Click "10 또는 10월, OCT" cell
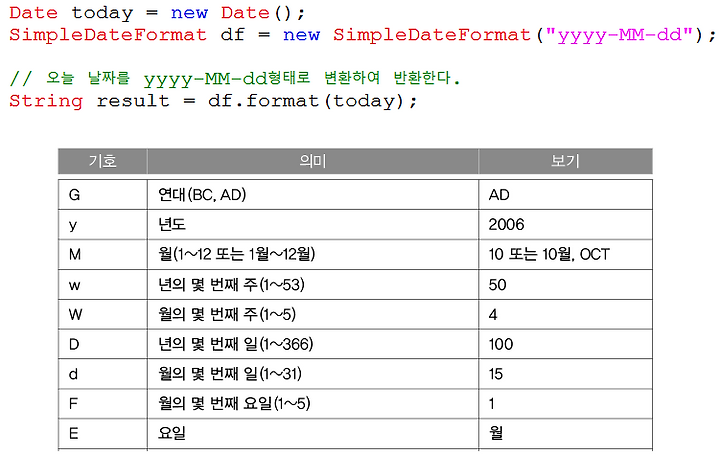This screenshot has height=455, width=720. click(565, 254)
